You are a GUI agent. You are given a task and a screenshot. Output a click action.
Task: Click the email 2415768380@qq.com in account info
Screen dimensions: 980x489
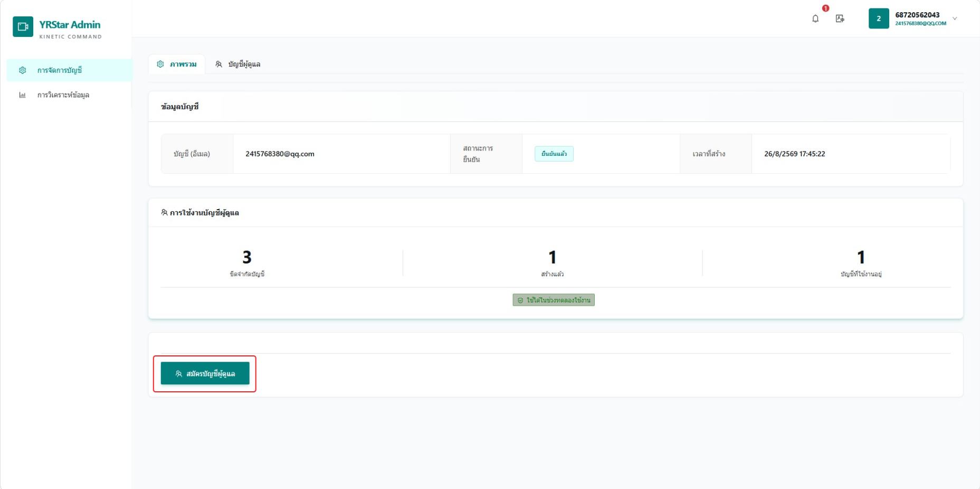[x=280, y=154]
